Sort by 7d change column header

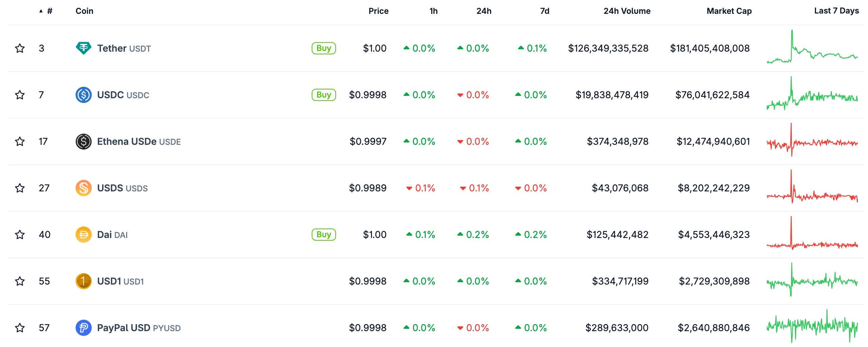point(544,11)
